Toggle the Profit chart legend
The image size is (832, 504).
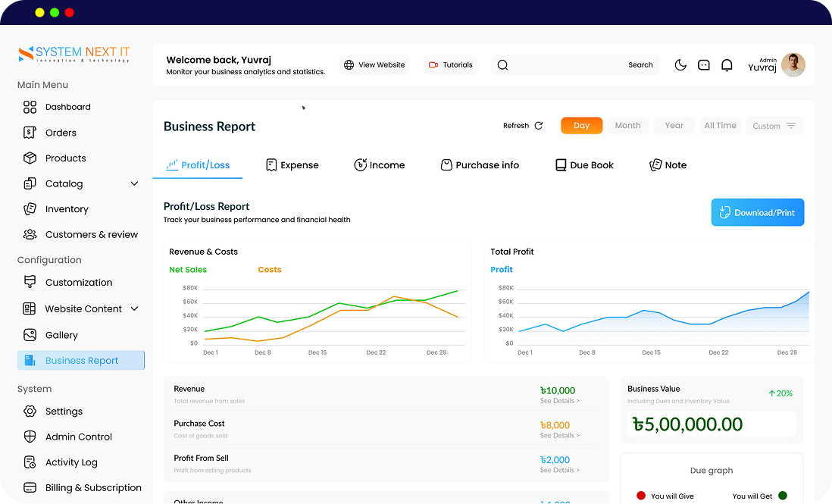pos(502,270)
